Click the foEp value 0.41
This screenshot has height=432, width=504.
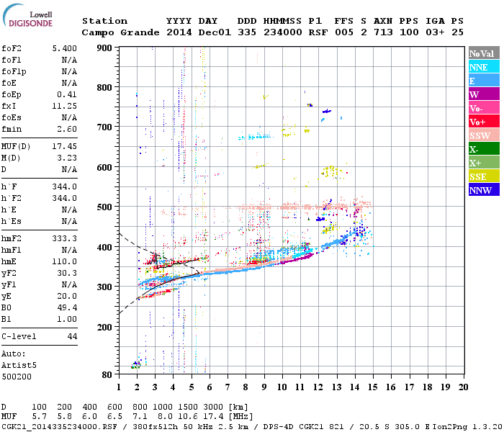[67, 94]
